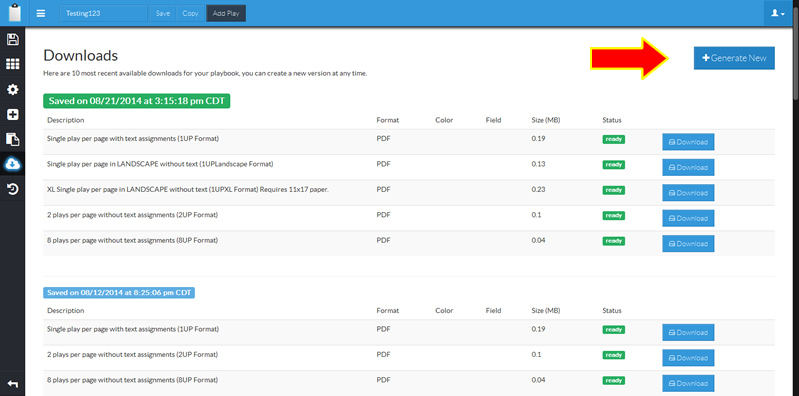
Task: Click the Add Play button
Action: pyautogui.click(x=226, y=14)
